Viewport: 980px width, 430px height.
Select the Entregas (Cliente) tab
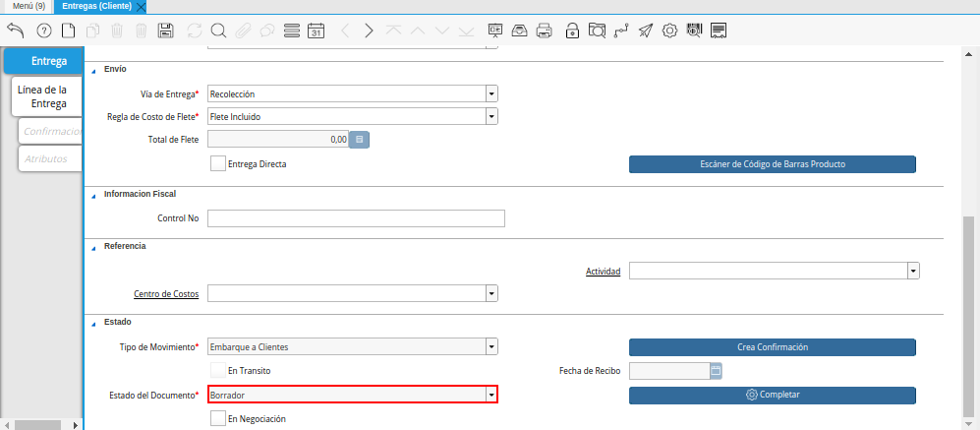coord(97,6)
